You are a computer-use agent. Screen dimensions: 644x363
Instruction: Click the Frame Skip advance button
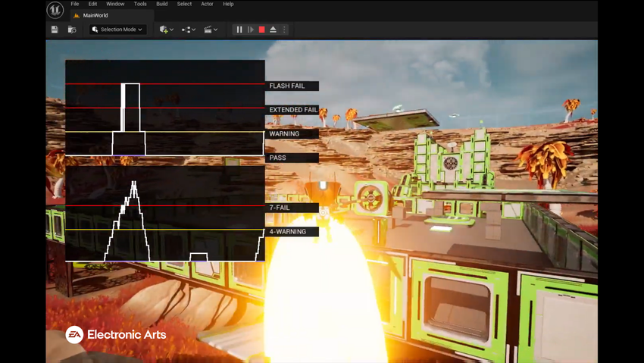[251, 30]
